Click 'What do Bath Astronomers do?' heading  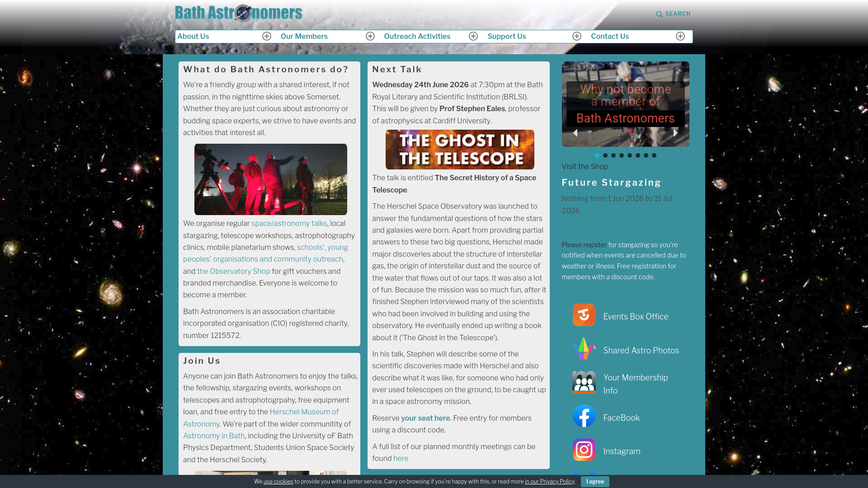pos(266,70)
